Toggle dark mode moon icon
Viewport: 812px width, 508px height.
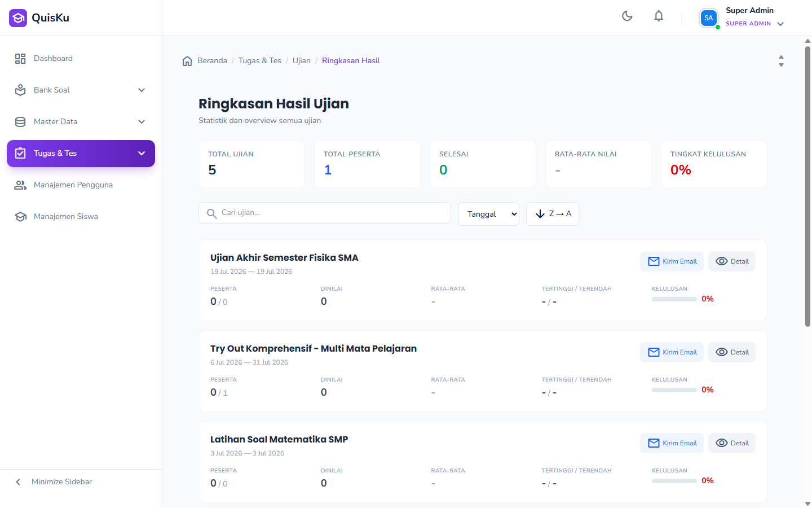(627, 16)
